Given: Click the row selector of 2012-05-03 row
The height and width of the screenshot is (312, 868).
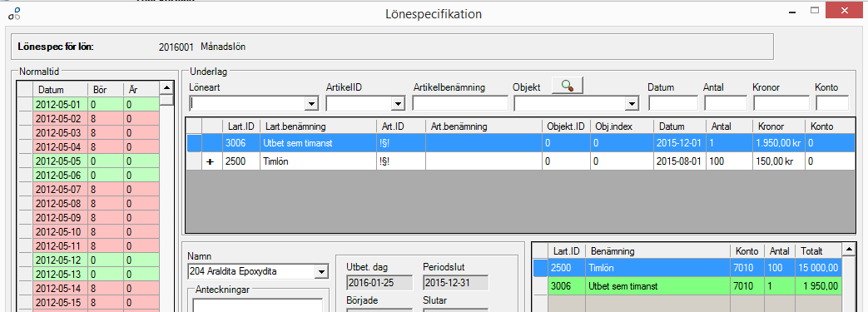Looking at the screenshot, I should (x=26, y=132).
